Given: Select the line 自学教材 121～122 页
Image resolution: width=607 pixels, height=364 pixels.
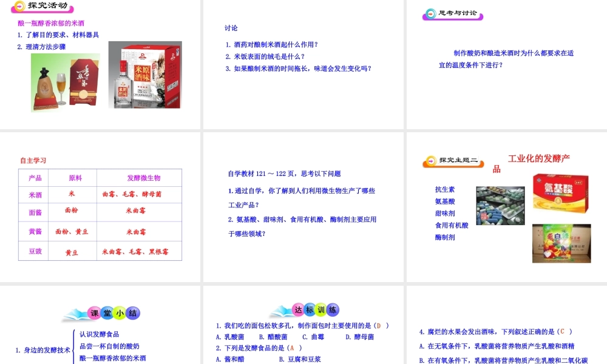Looking at the screenshot, I should point(284,174).
